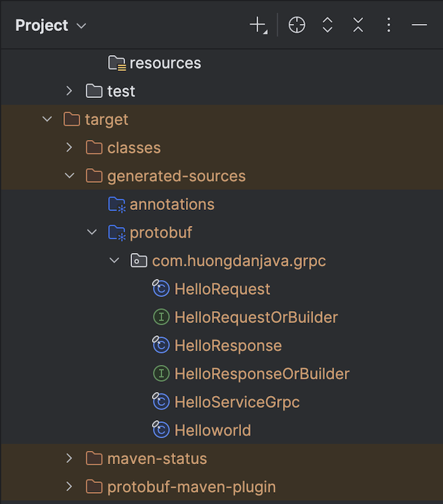Collapse the com.huongdanjava.grpc package
443x504 pixels.
[x=114, y=261]
